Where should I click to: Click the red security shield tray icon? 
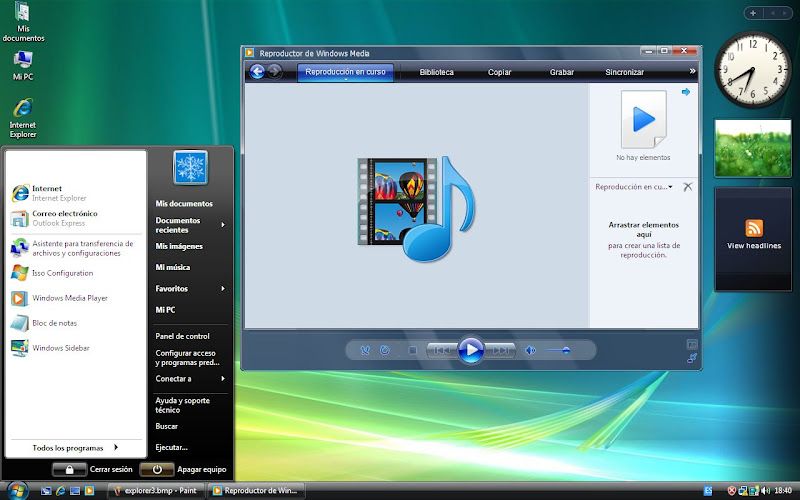coord(732,491)
